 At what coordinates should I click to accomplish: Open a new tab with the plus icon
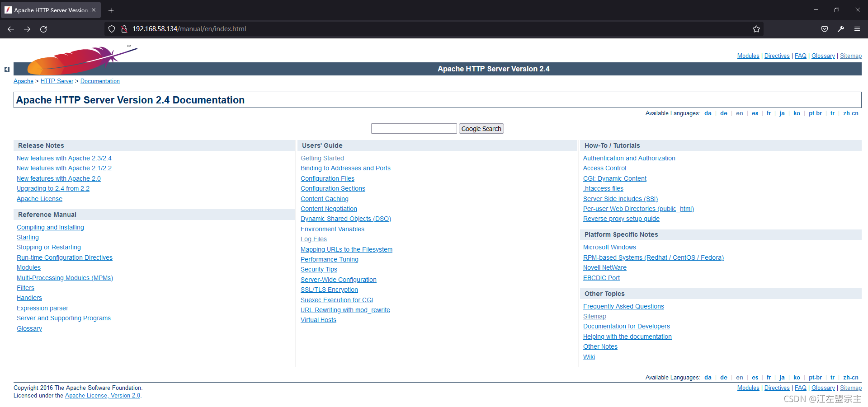[x=111, y=10]
